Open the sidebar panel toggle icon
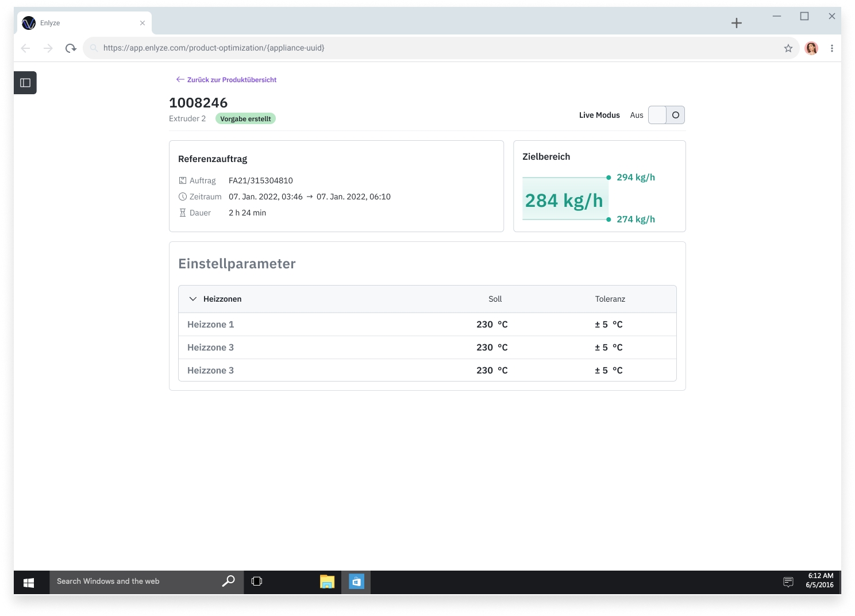This screenshot has height=616, width=855. 25,83
